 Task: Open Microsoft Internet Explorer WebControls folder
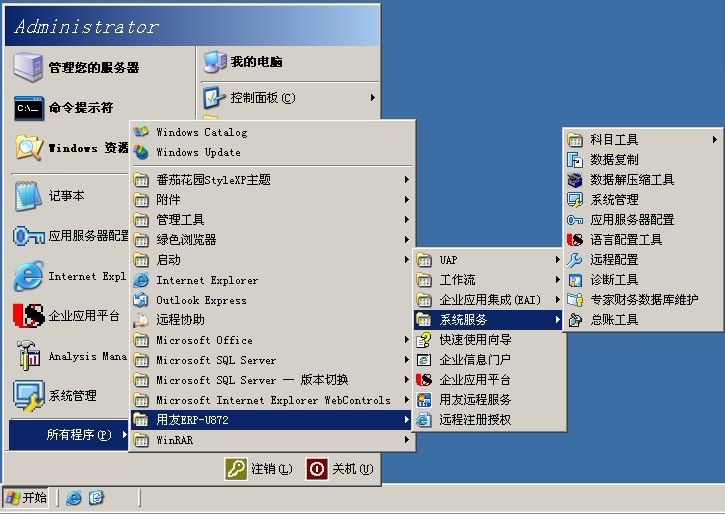click(x=273, y=400)
